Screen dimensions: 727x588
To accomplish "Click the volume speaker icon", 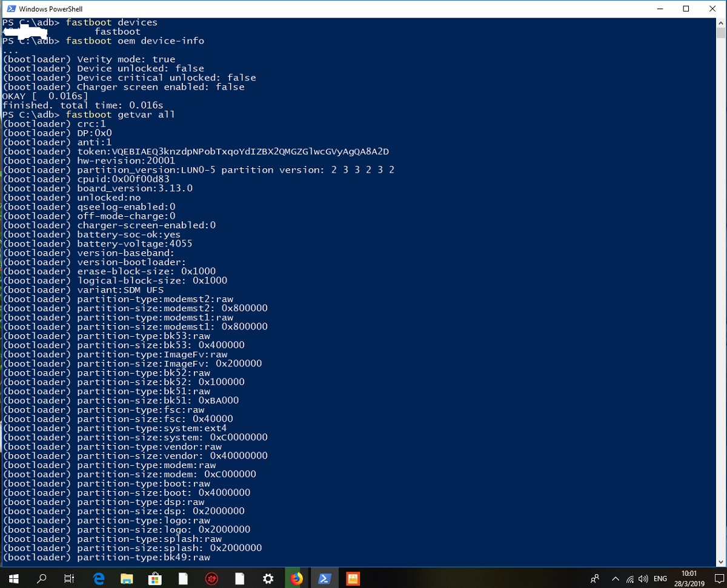I will [643, 578].
